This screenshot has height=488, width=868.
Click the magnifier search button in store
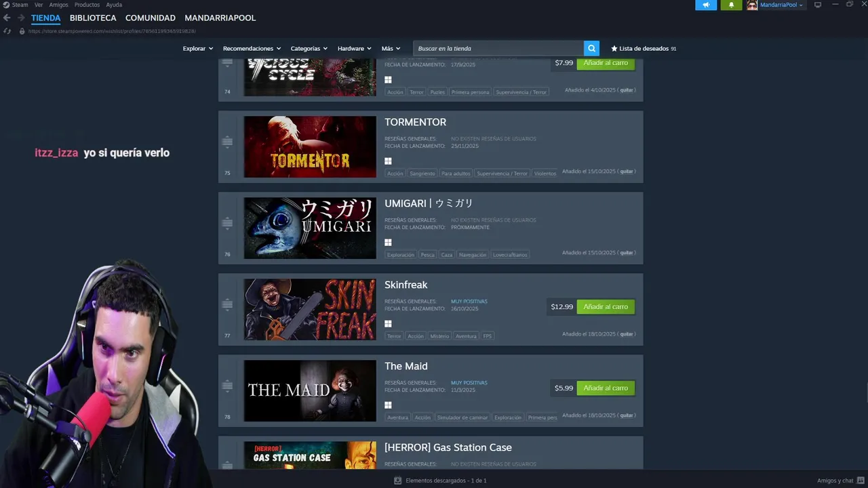point(591,48)
